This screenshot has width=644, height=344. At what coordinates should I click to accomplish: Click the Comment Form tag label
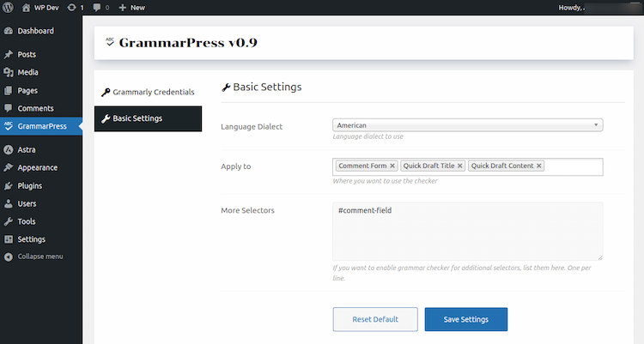click(x=362, y=166)
